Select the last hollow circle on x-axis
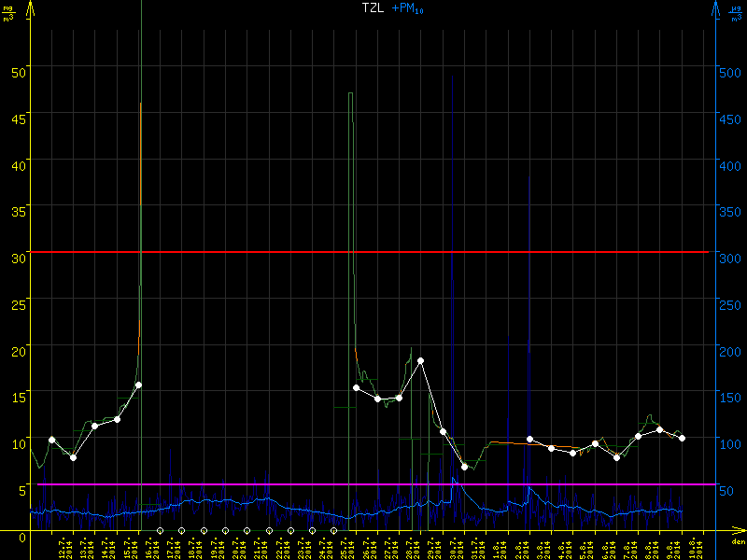This screenshot has width=747, height=560. point(334,530)
